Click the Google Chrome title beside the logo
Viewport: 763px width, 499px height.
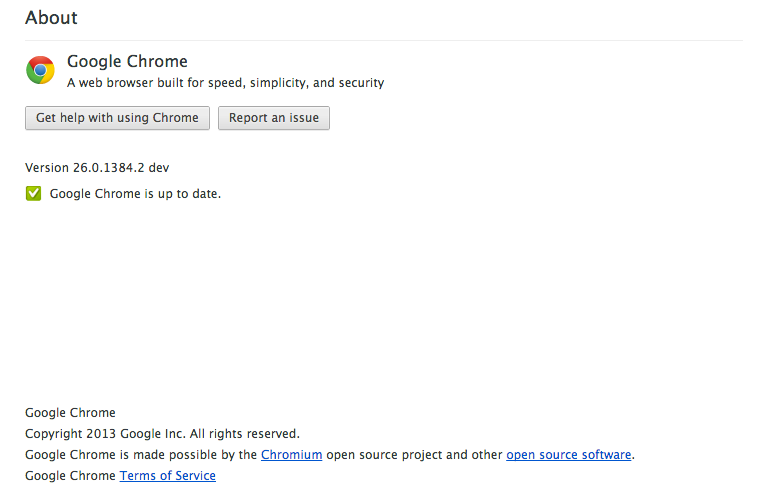click(x=127, y=61)
